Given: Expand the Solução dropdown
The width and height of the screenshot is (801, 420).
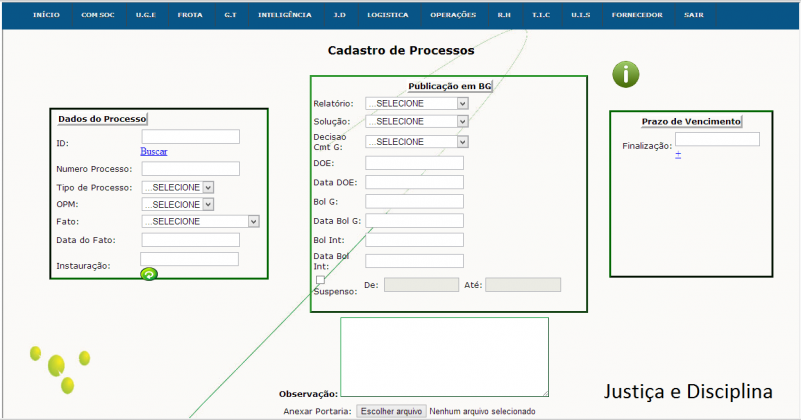Looking at the screenshot, I should click(416, 121).
